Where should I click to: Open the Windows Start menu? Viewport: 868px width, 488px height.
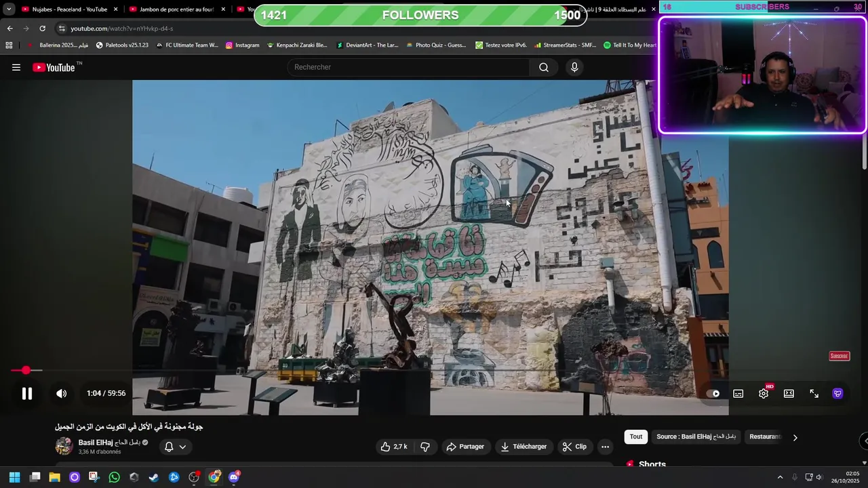[x=15, y=477]
